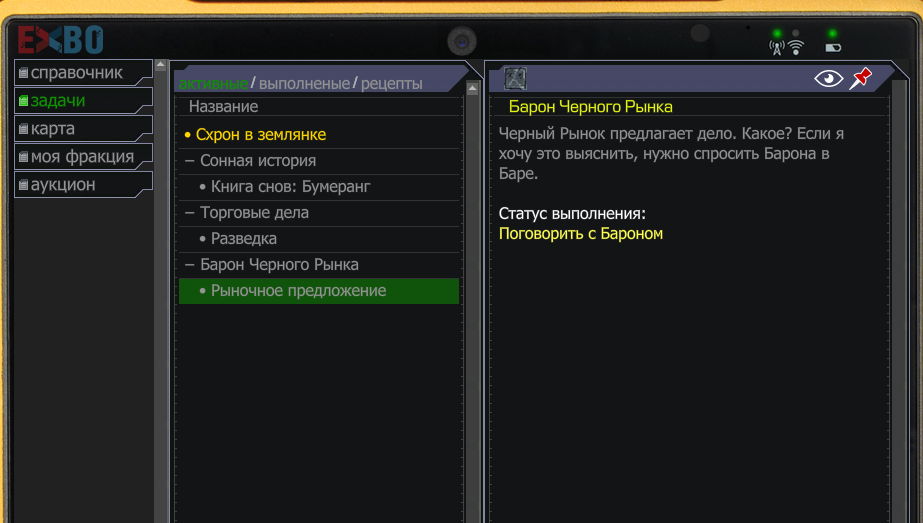Image resolution: width=923 pixels, height=523 pixels.
Task: Toggle the eye tracking icon for quest
Action: coord(828,78)
